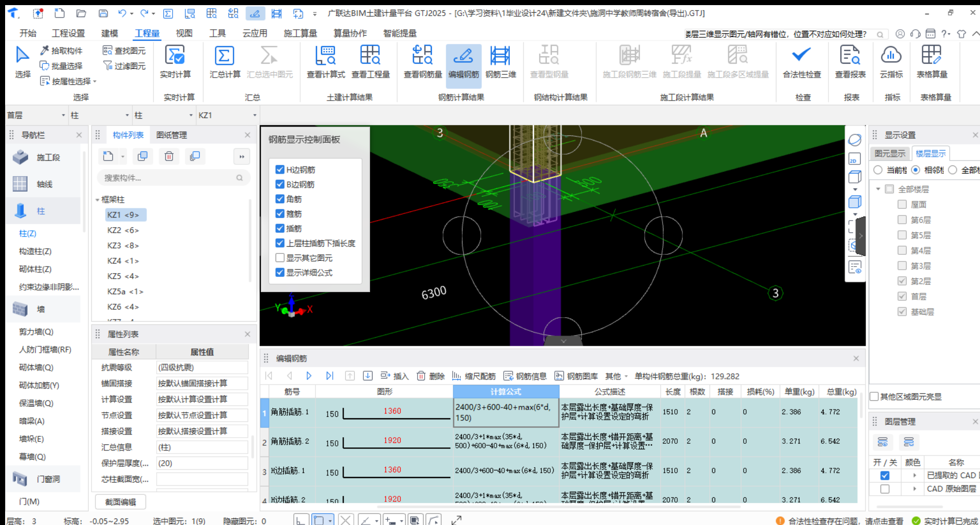Click 钢筋信息 button
980x525 pixels.
[525, 376]
